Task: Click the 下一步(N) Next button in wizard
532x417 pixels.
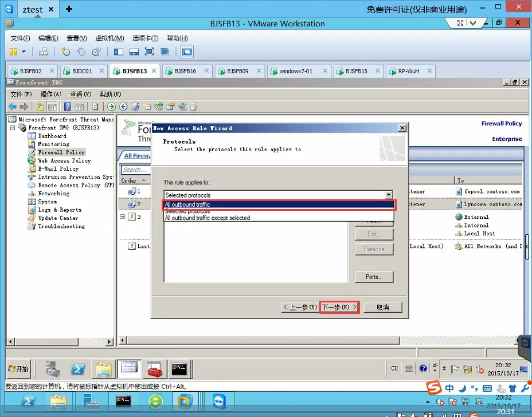Action: click(x=339, y=307)
